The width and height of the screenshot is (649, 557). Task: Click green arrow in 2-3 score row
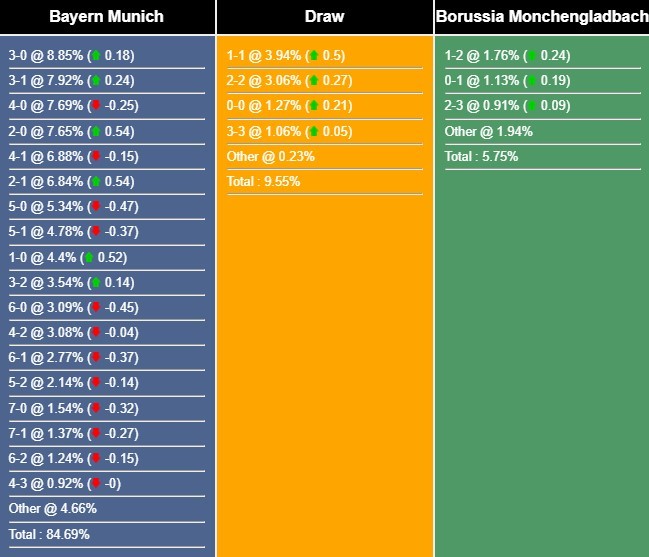click(532, 105)
